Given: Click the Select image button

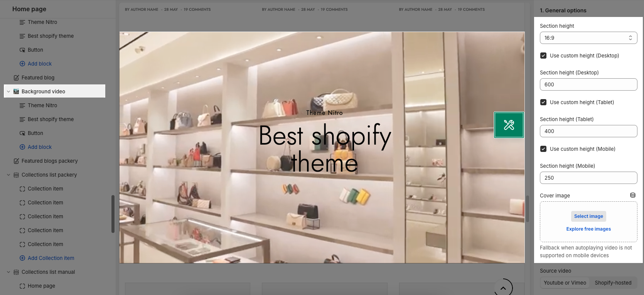Looking at the screenshot, I should tap(588, 216).
